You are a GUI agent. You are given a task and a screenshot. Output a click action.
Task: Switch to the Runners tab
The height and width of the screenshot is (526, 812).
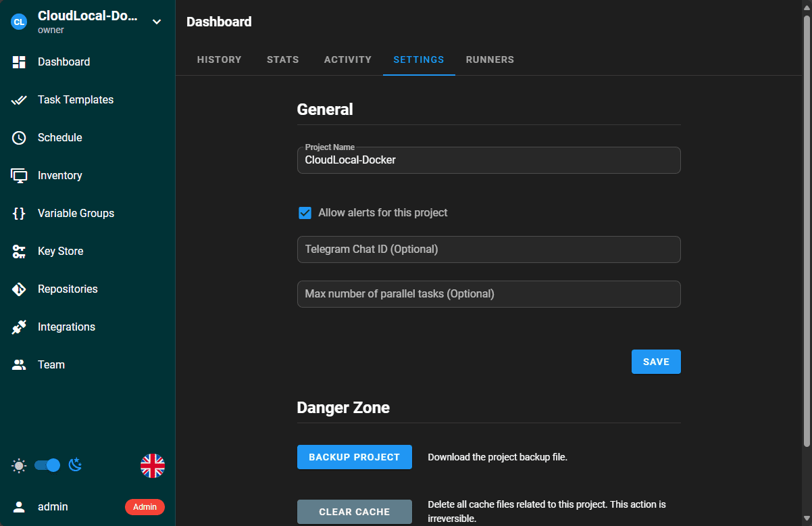point(490,59)
